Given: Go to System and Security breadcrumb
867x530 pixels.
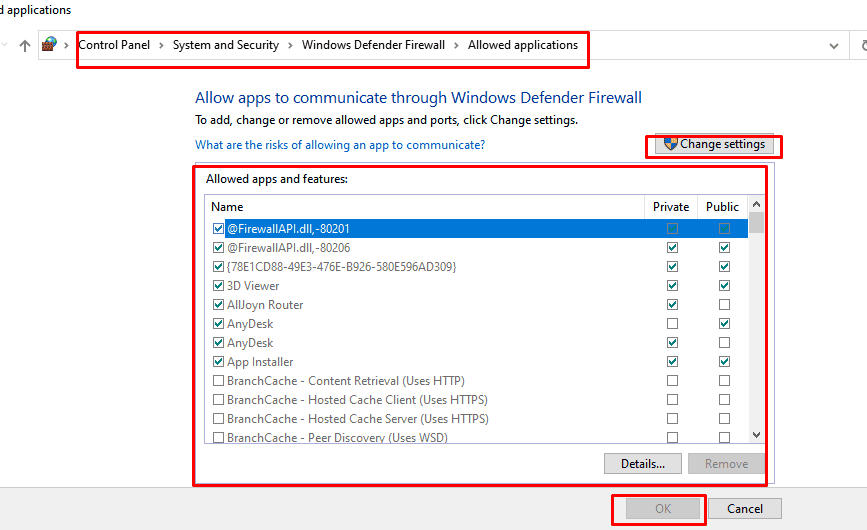Looking at the screenshot, I should point(226,45).
